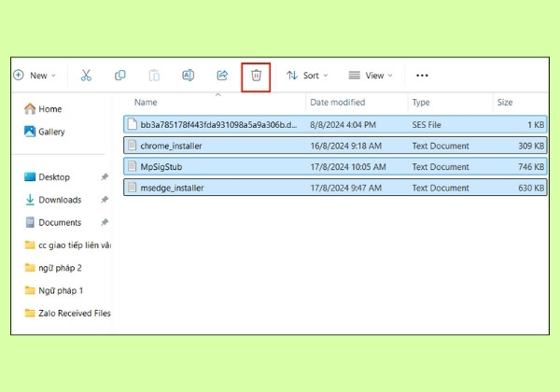
Task: Click the chrome_installer text document icon
Action: [x=133, y=145]
